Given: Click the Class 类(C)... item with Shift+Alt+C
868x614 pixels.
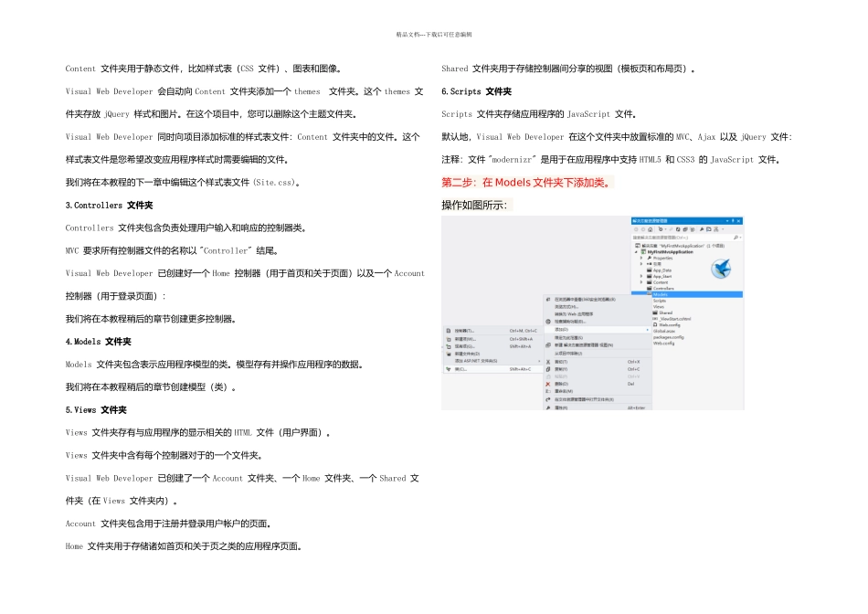Looking at the screenshot, I should pyautogui.click(x=493, y=369).
